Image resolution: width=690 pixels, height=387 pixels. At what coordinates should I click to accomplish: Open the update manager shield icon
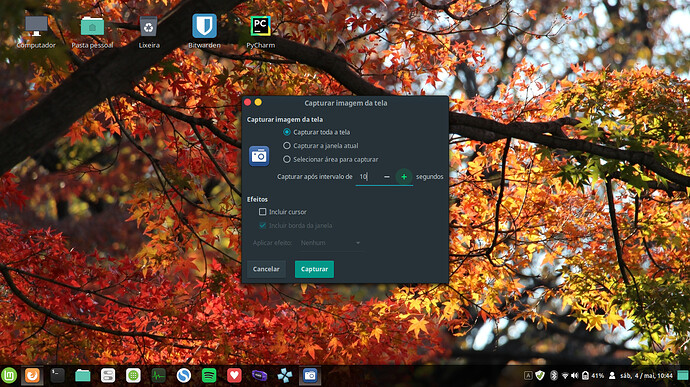click(540, 376)
